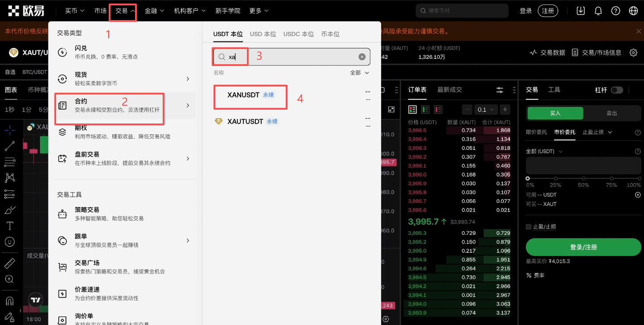Switch order book to sell-only view
Viewport: 644px width, 325px height.
[x=438, y=109]
